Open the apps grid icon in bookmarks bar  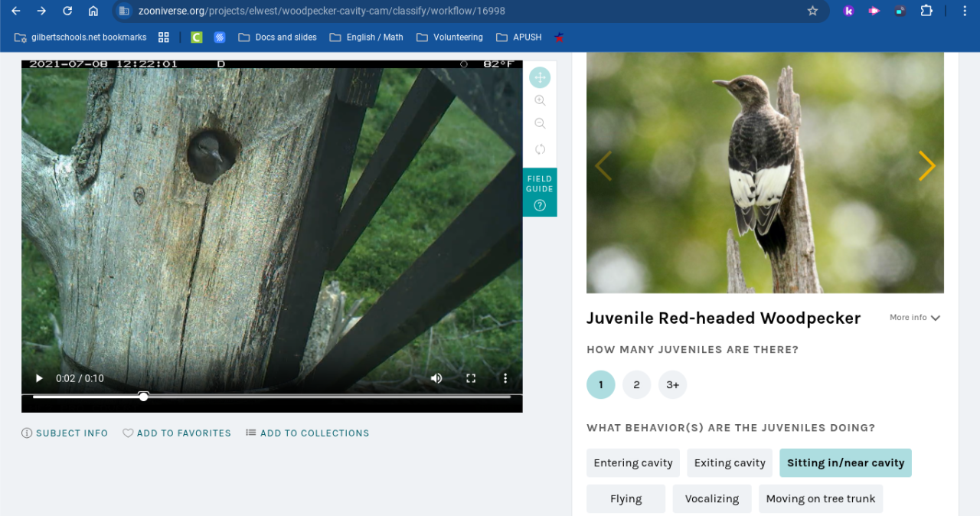point(163,37)
